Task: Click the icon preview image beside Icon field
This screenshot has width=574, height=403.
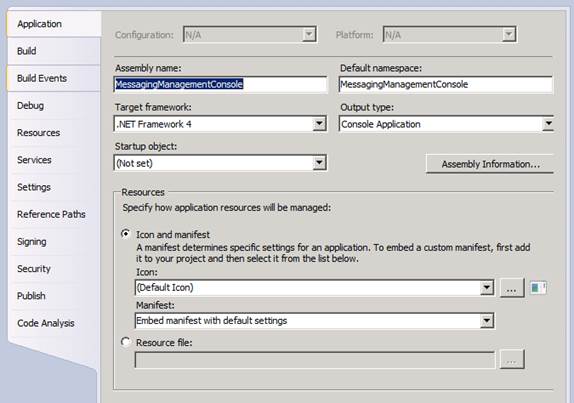Action: (538, 288)
